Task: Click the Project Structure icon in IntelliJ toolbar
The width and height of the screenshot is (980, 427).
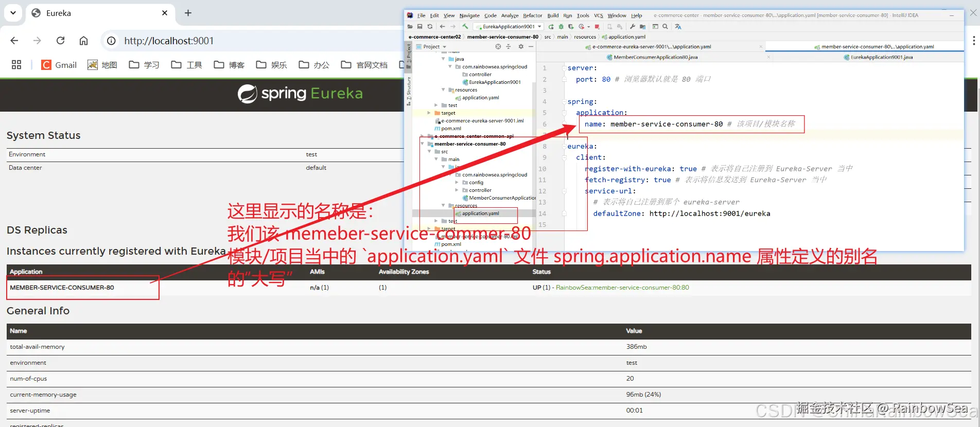Action: coord(643,27)
